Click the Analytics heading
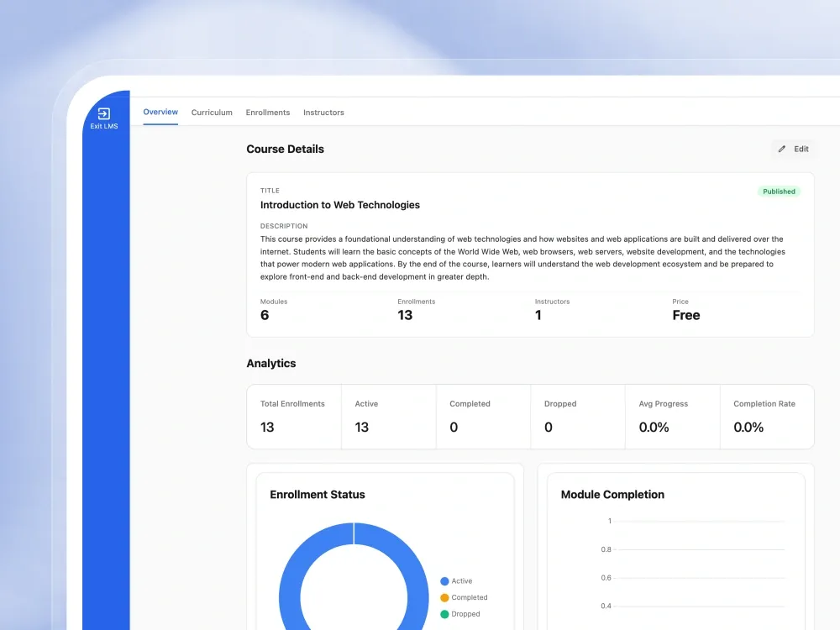 pos(271,363)
